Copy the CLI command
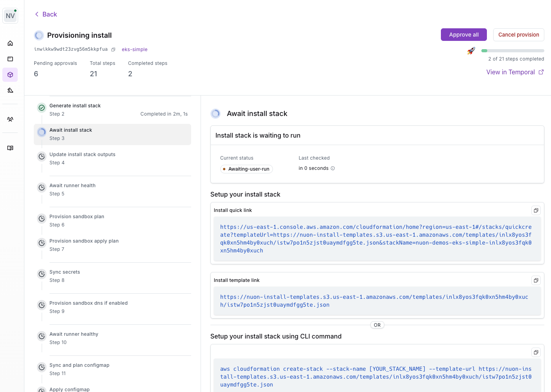 coord(536,352)
